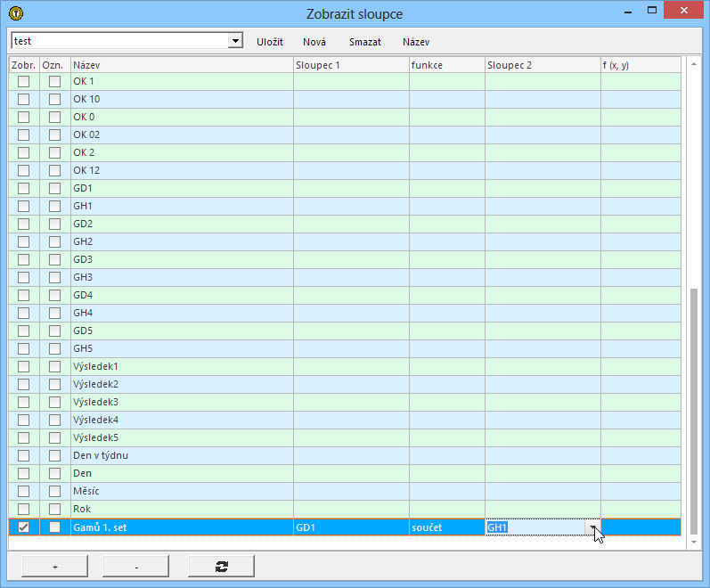Click Uložit in the toolbar
Image resolution: width=710 pixels, height=588 pixels.
[x=270, y=42]
